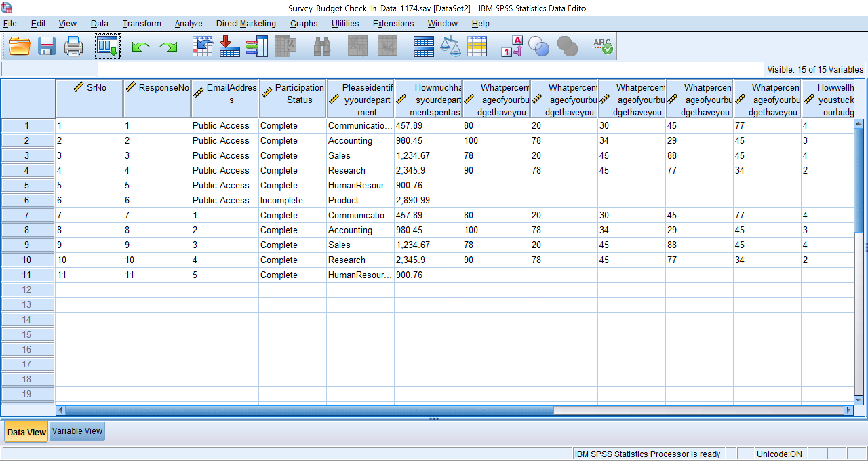The image size is (868, 461).
Task: Click the Go to variable icon
Action: tap(230, 46)
